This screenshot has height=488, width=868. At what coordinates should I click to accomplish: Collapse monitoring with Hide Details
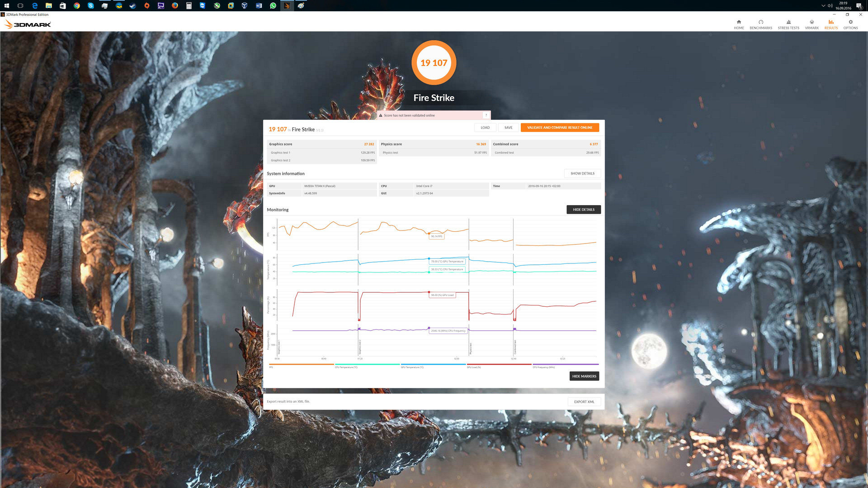click(583, 210)
